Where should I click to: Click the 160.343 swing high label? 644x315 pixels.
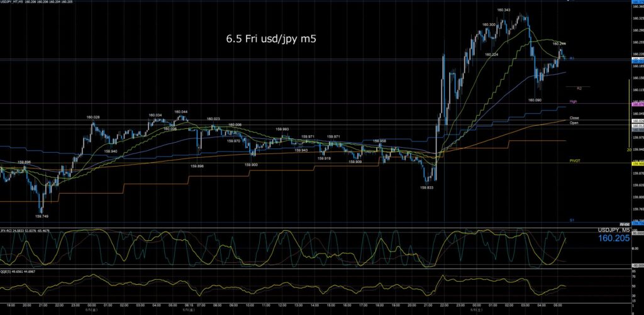(504, 9)
